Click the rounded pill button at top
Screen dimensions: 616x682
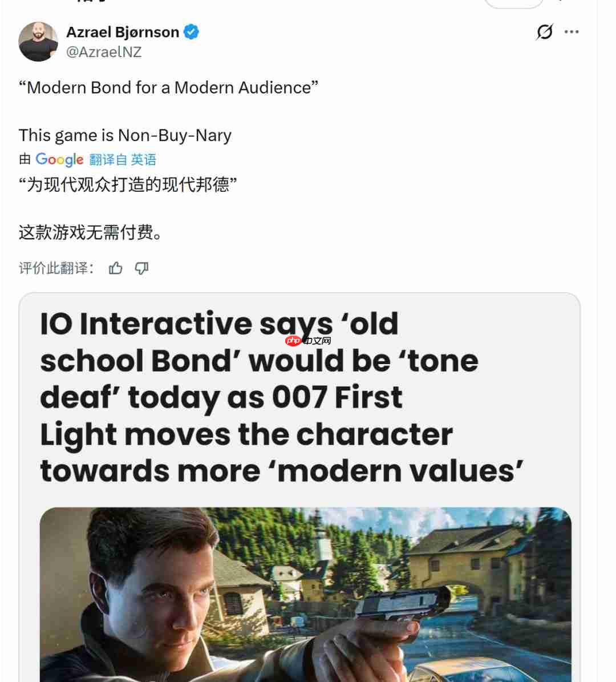(x=514, y=3)
